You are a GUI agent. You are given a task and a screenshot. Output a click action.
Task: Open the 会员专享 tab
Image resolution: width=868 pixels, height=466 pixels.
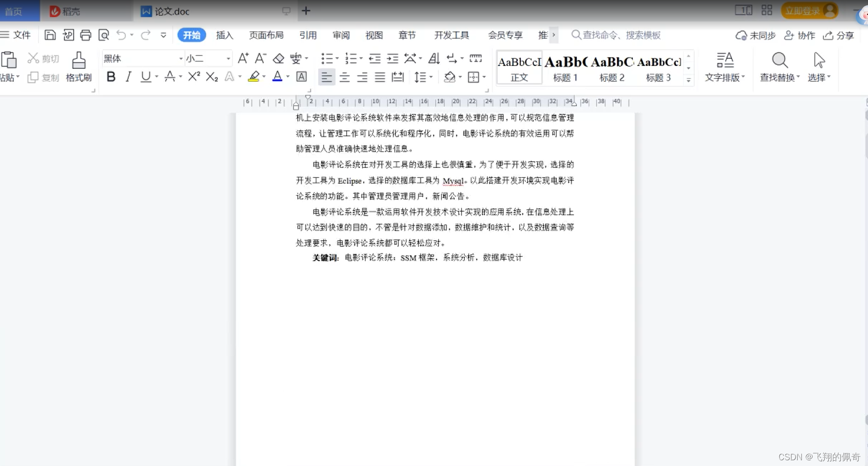[x=505, y=35]
